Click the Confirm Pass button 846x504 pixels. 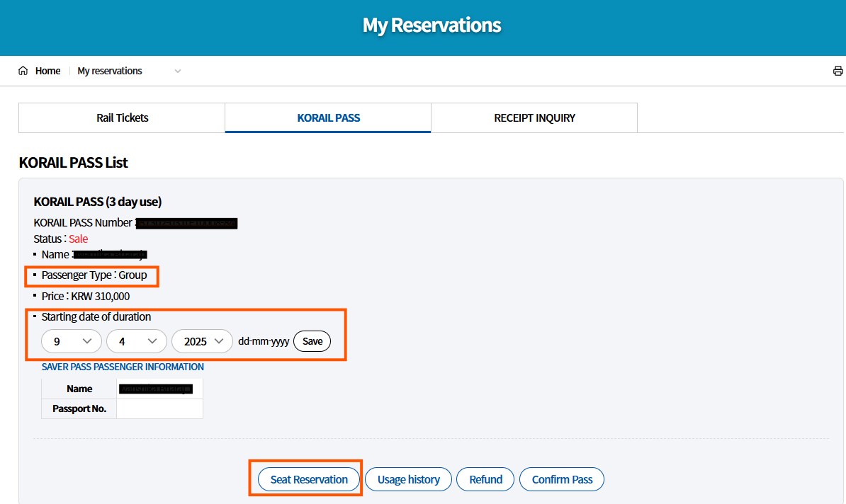561,479
